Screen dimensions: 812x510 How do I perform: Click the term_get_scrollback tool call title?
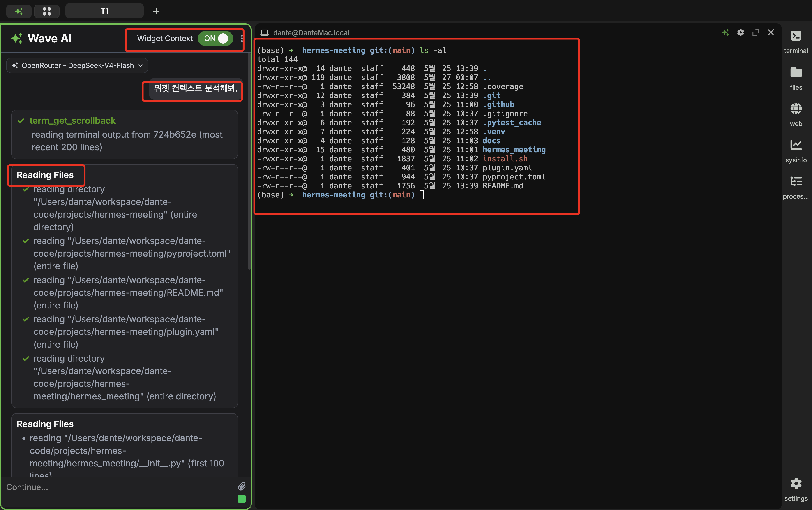tap(72, 121)
